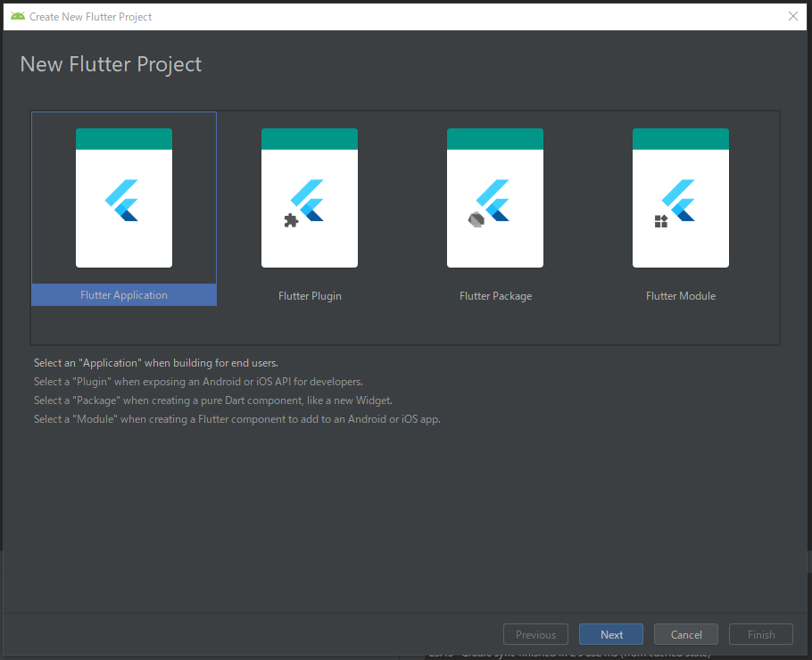
Task: Go to the Next wizard step
Action: click(x=611, y=635)
